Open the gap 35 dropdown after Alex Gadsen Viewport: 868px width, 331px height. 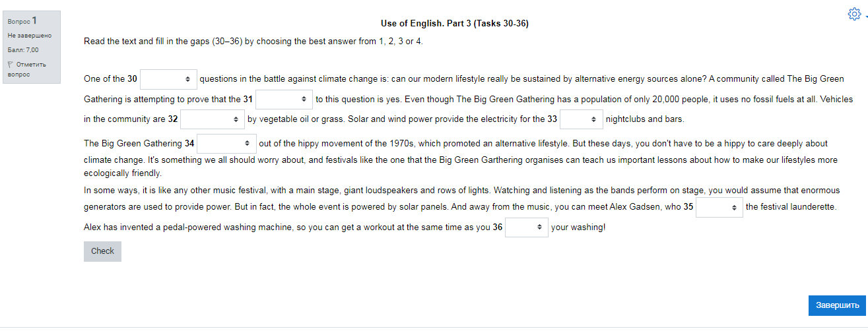point(719,207)
